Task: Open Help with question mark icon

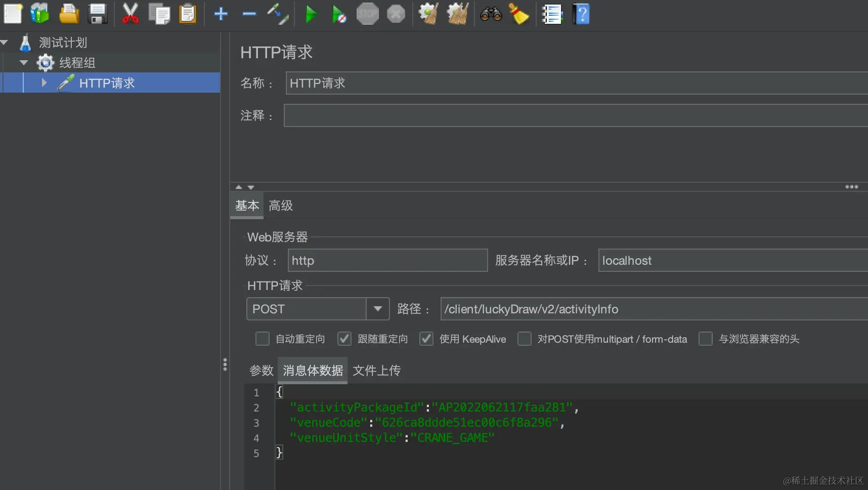Action: tap(581, 14)
